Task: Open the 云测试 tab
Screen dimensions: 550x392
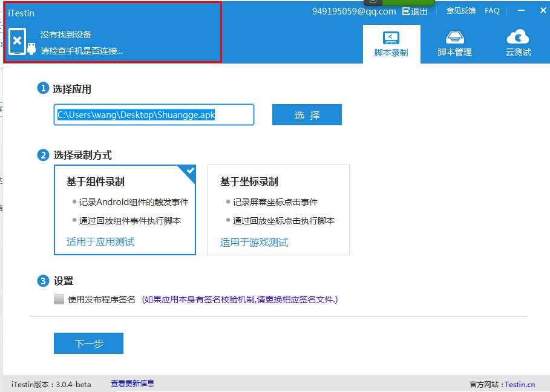Action: 518,44
